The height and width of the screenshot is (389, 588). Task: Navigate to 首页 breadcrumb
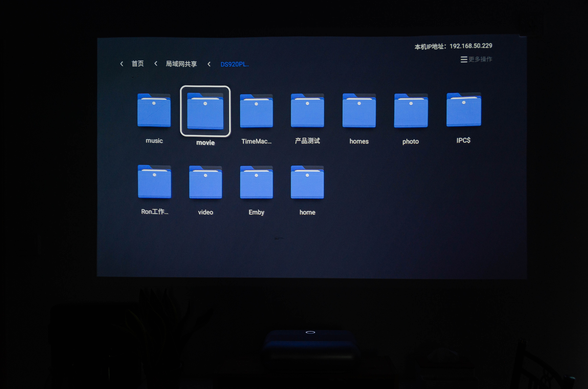click(x=138, y=64)
